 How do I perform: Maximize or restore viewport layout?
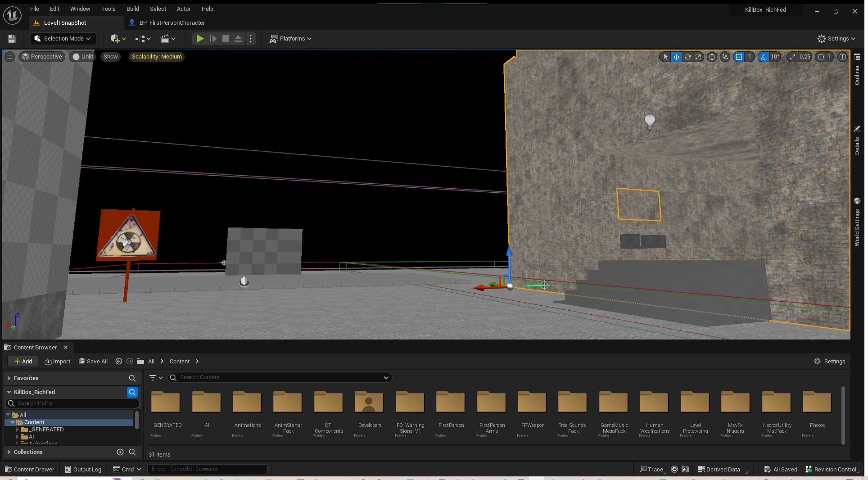842,57
